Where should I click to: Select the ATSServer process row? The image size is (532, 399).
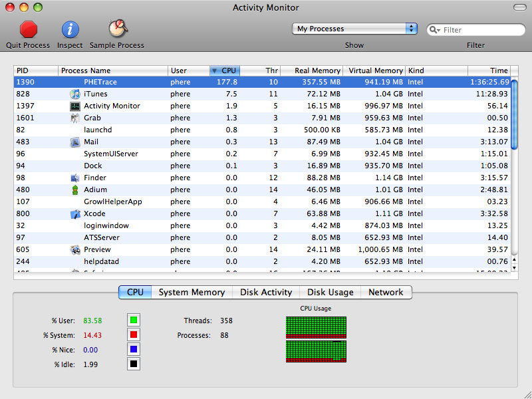(262, 238)
